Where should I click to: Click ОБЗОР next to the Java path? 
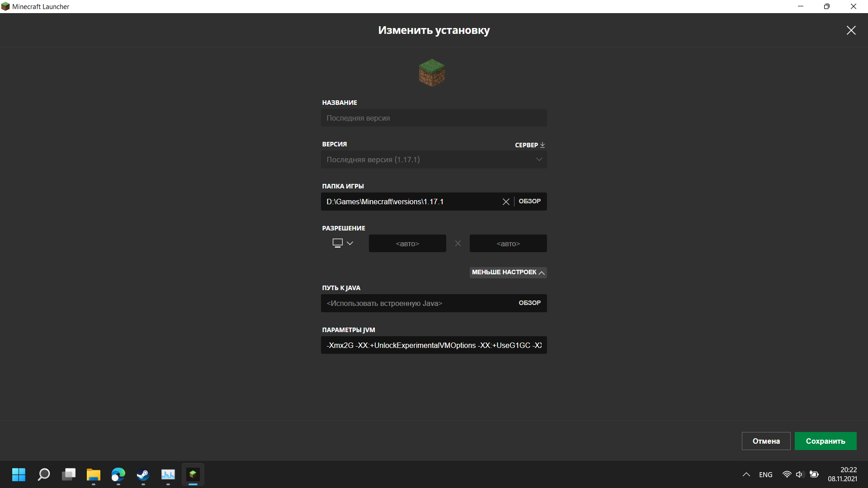coord(529,303)
